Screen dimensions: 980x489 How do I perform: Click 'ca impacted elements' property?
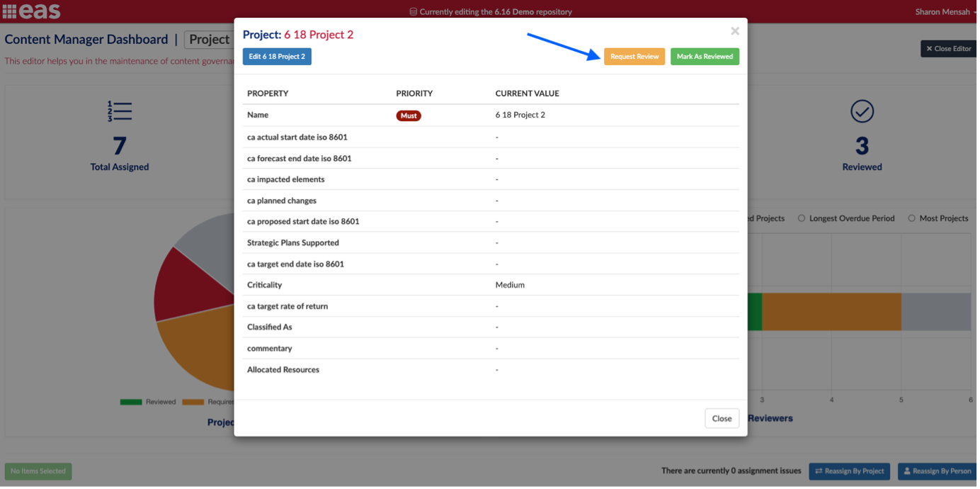pyautogui.click(x=286, y=179)
